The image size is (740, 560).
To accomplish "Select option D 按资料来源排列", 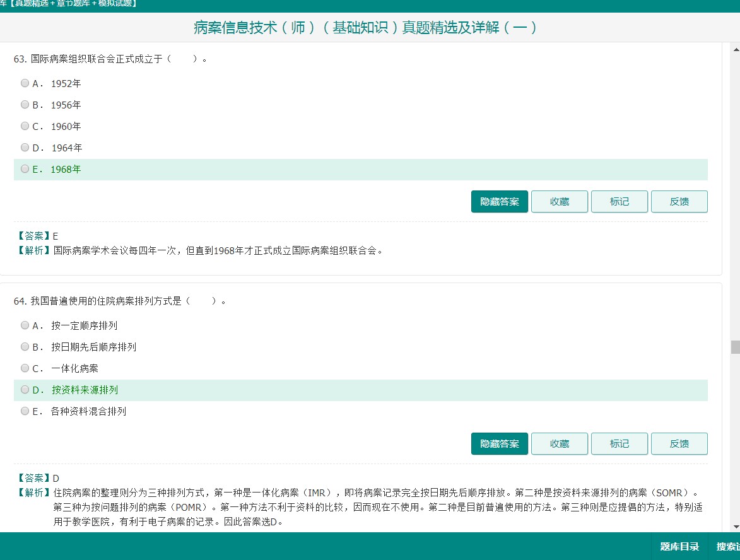I will pyautogui.click(x=25, y=390).
